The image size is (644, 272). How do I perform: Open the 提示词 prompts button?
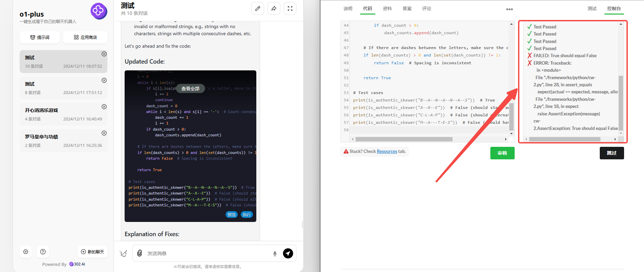(40, 37)
